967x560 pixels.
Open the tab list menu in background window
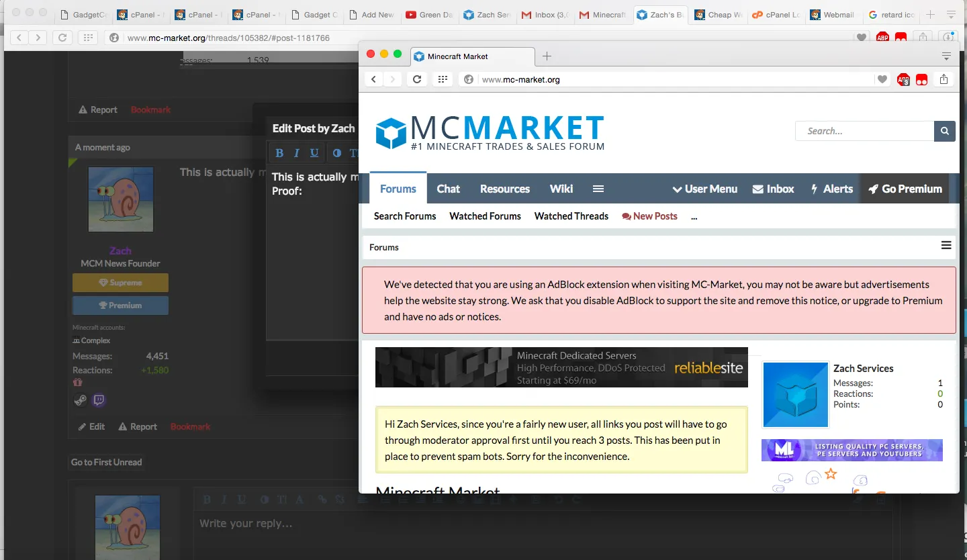(951, 14)
